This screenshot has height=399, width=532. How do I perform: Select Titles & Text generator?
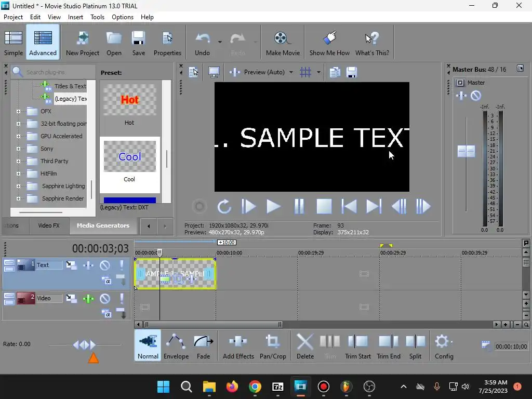pyautogui.click(x=70, y=86)
